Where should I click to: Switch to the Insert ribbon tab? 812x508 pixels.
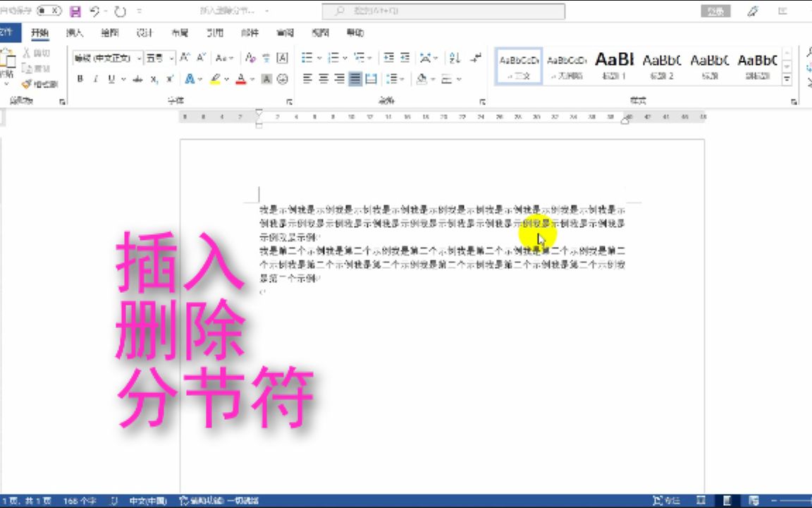point(75,32)
